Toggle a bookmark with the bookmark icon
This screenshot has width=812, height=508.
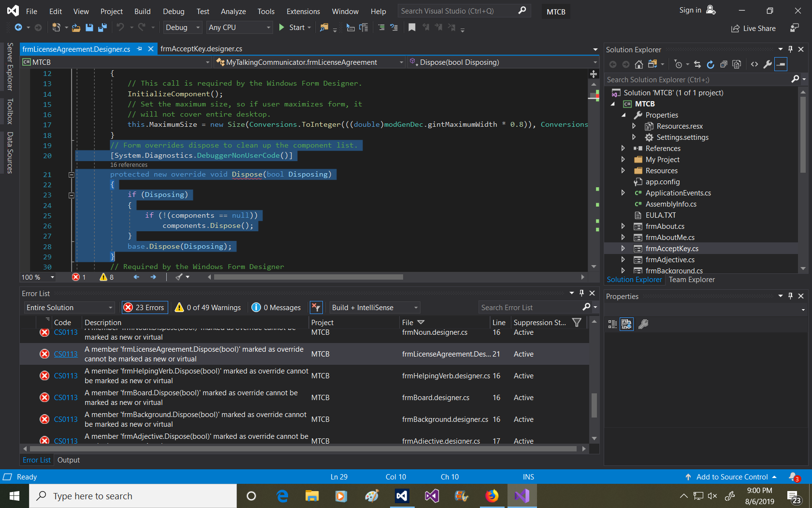coord(412,28)
